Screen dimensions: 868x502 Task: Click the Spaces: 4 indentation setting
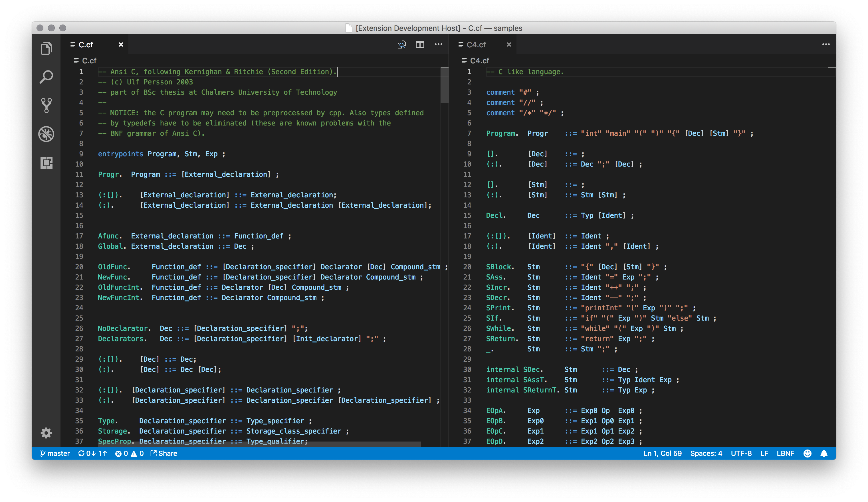(706, 454)
